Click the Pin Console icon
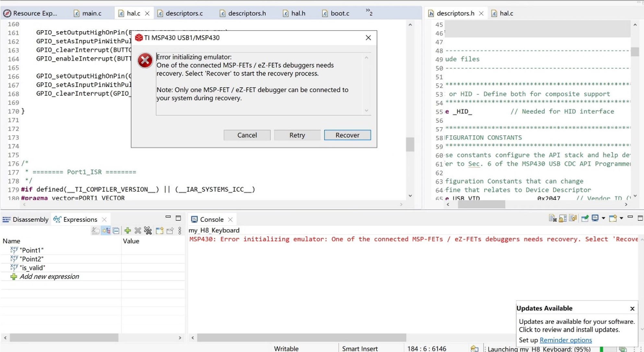The width and height of the screenshot is (644, 352). pos(585,218)
